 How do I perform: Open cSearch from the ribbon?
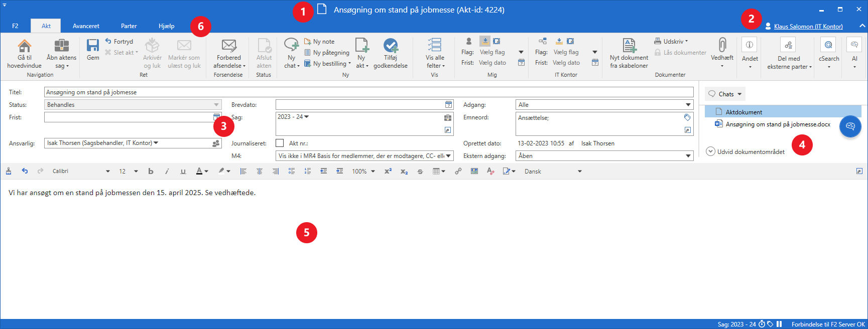828,46
